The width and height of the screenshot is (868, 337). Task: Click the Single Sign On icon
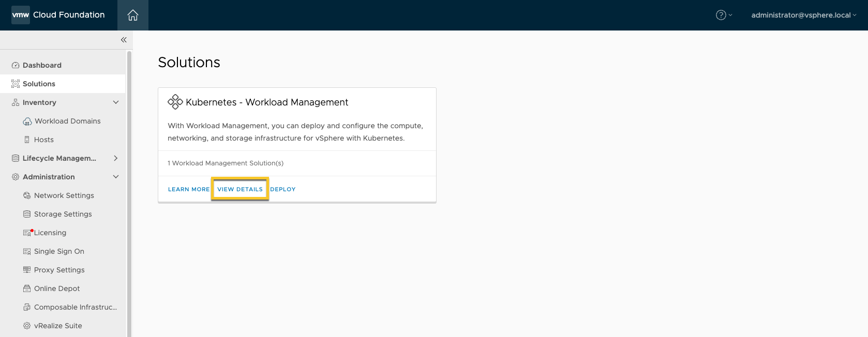[x=27, y=251]
